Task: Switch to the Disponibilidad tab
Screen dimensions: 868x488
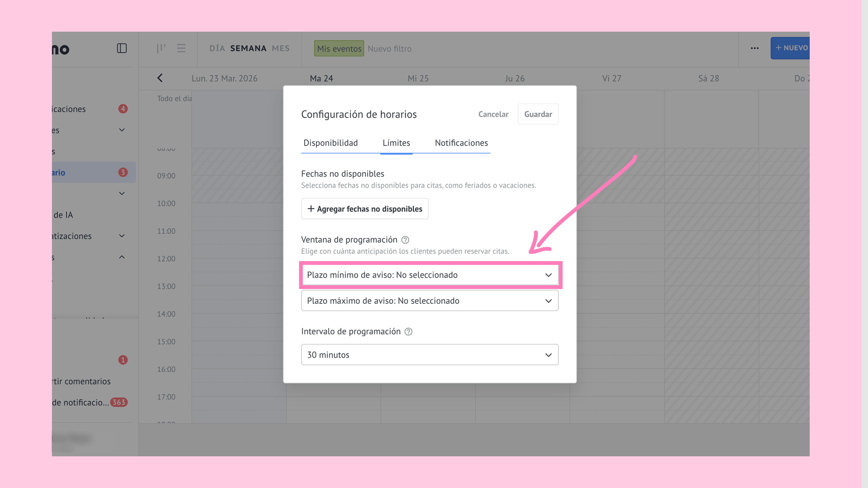Action: point(330,143)
